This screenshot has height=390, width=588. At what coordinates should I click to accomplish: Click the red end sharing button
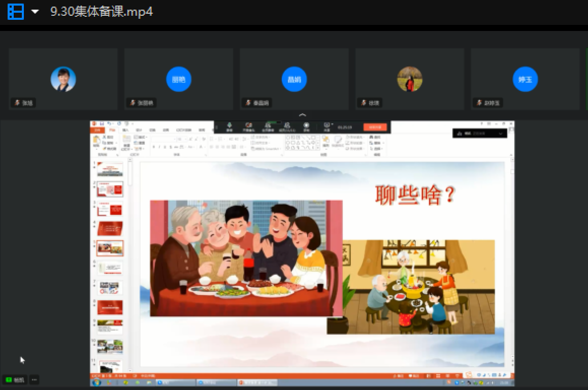375,127
